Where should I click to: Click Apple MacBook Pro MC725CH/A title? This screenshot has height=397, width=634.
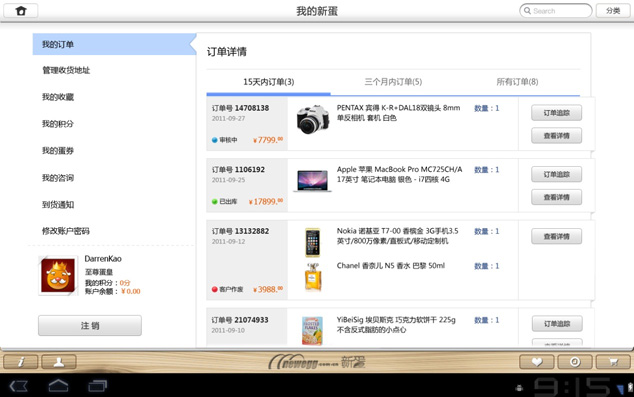pos(399,174)
